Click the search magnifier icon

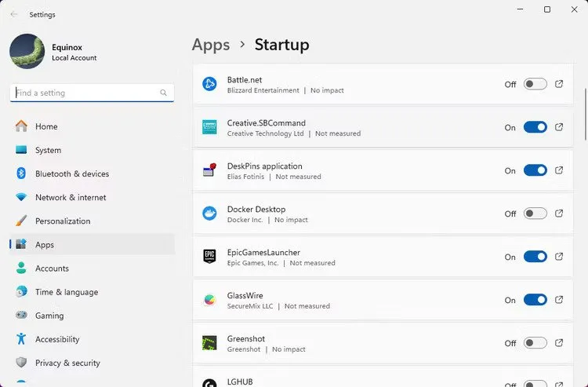164,93
